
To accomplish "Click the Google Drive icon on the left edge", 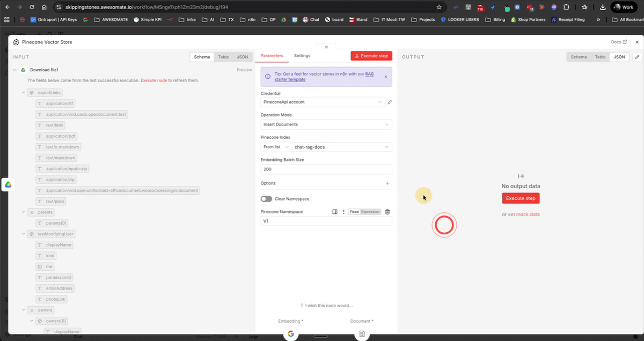I will tap(9, 184).
